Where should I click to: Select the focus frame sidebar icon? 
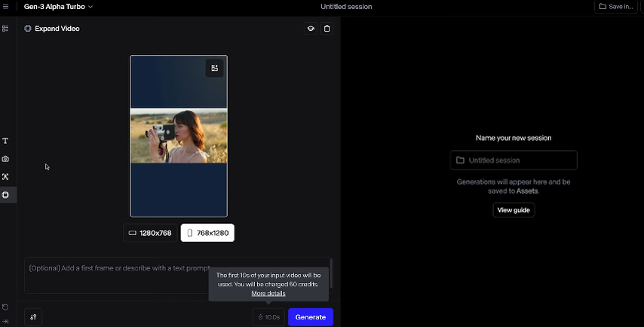5,177
